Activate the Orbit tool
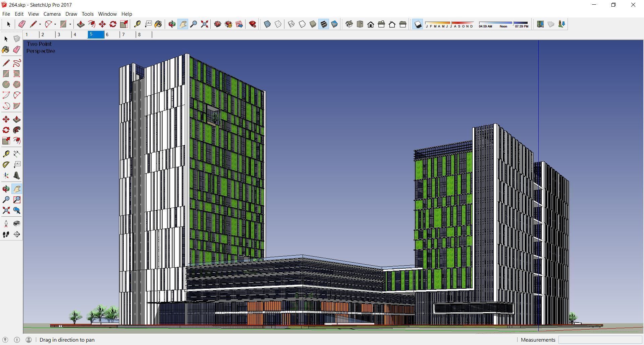This screenshot has height=345, width=644. (x=5, y=189)
